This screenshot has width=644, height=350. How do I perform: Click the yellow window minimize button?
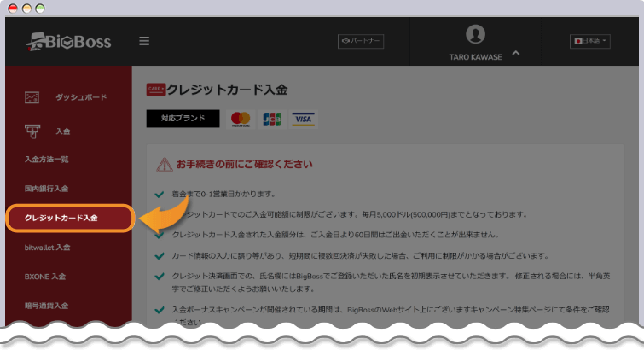[26, 9]
